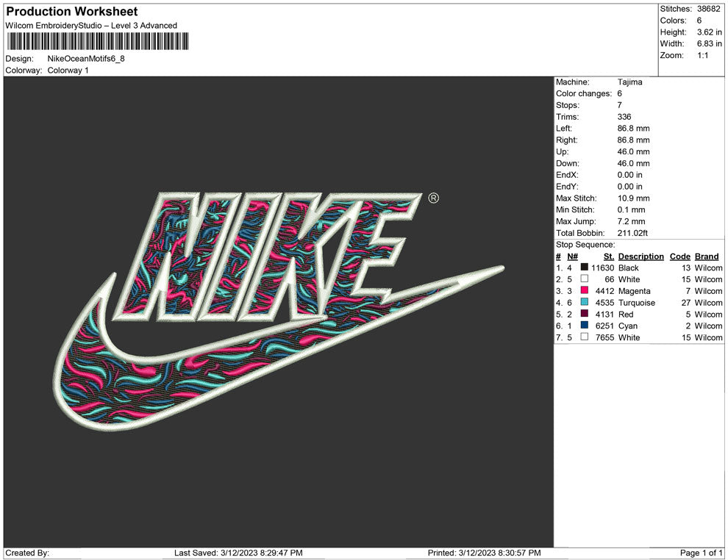Click the width value '6.83 in'
Screen dimensions: 728x560
(x=709, y=43)
